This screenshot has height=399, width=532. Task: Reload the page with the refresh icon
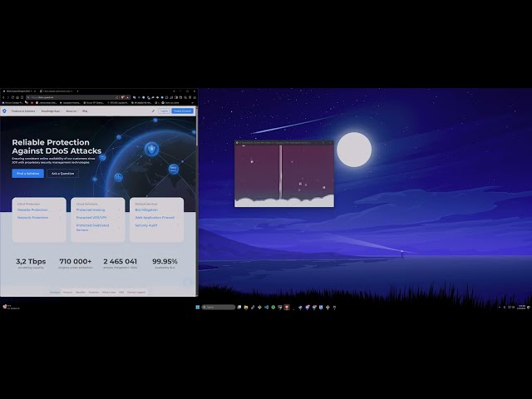coord(12,97)
